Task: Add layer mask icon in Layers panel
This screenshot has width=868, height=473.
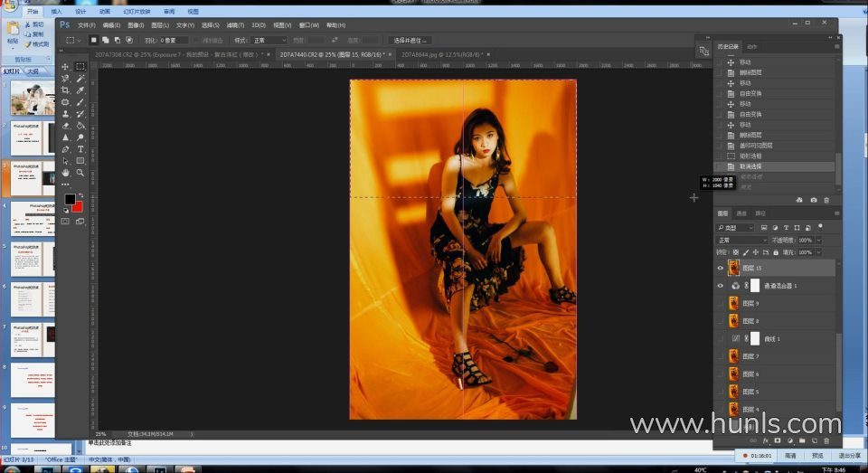Action: point(778,440)
